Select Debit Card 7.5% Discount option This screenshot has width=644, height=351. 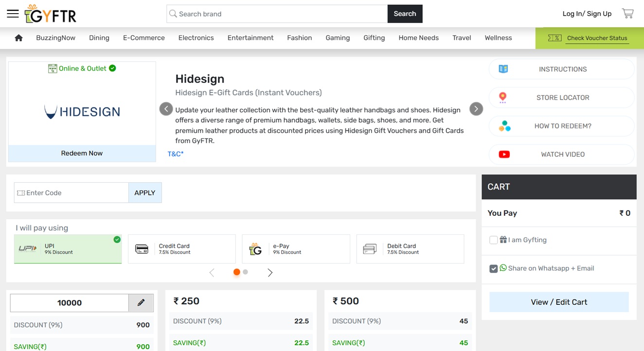[410, 249]
